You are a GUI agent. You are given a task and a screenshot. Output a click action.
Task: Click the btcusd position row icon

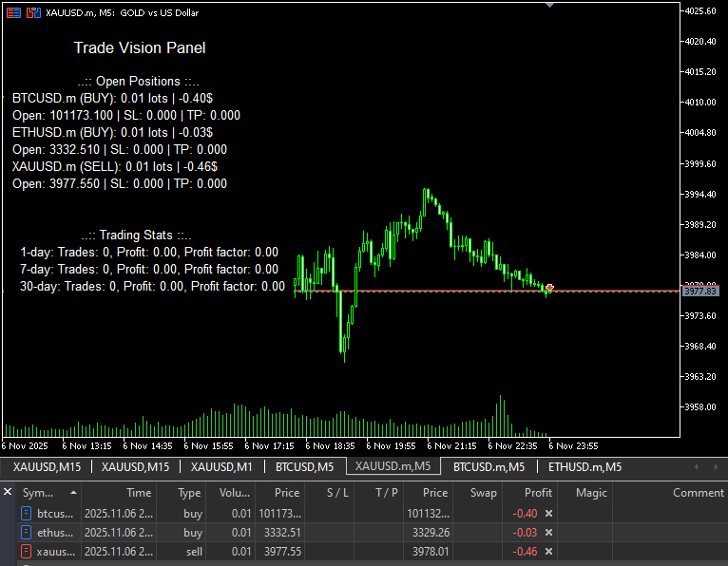[x=27, y=513]
